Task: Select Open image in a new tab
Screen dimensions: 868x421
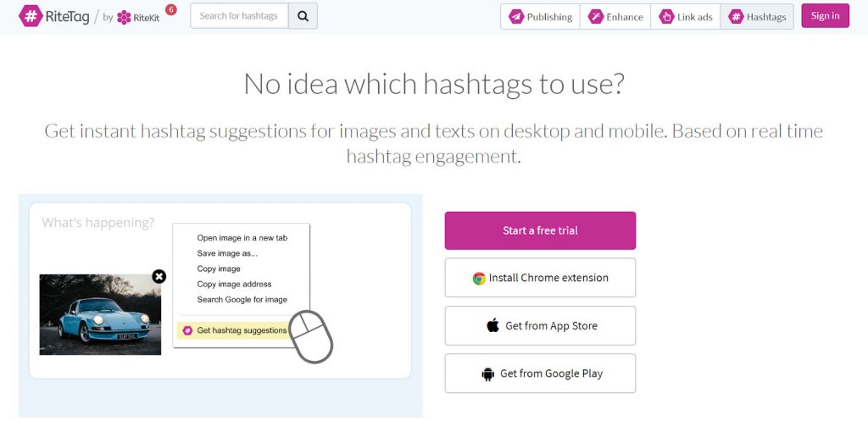Action: [242, 238]
